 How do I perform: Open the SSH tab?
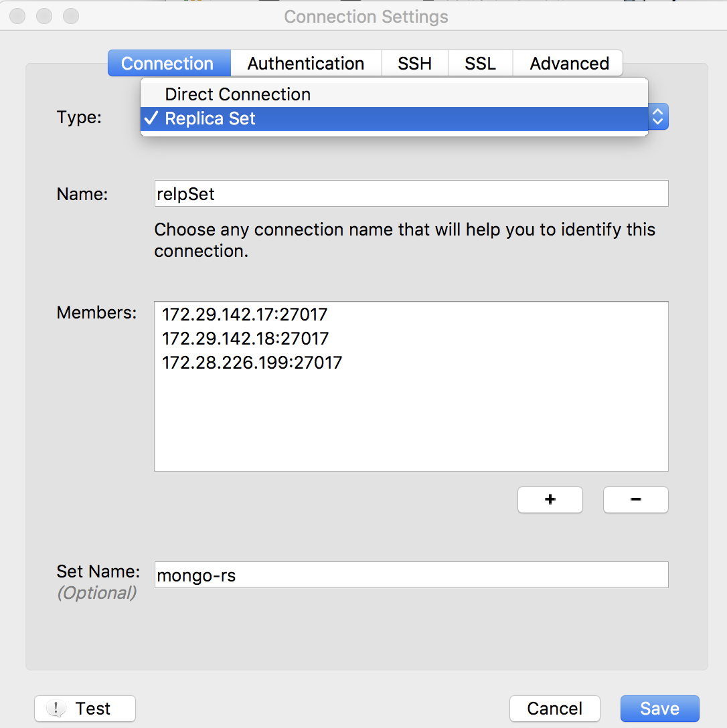(414, 64)
